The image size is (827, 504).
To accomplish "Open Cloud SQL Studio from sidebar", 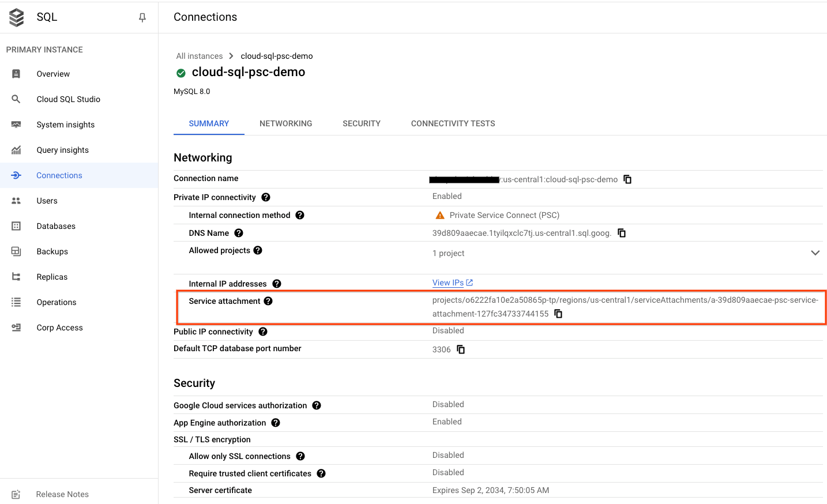I will coord(68,99).
